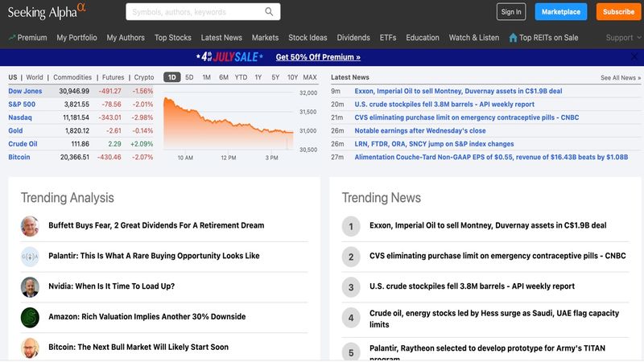Open trending Crude oil, energy stocks Hess story
Screen dimensions: 644x362
click(494, 319)
